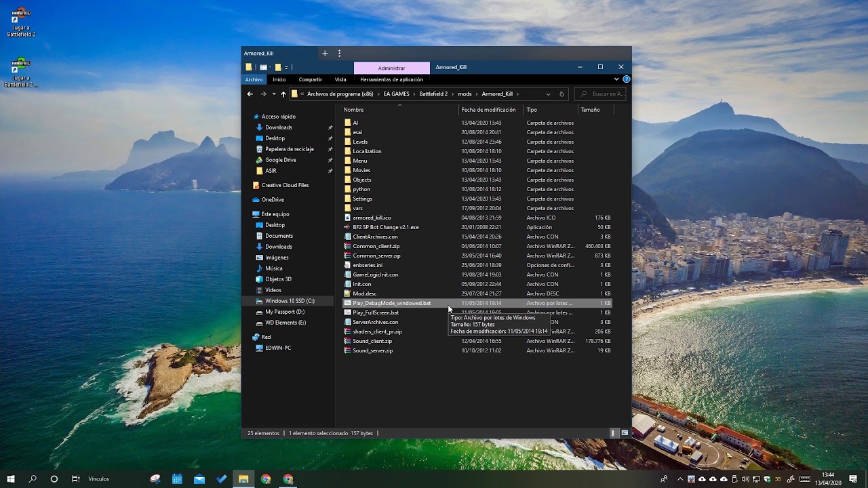
Task: Open the Archivo menu
Action: click(254, 79)
